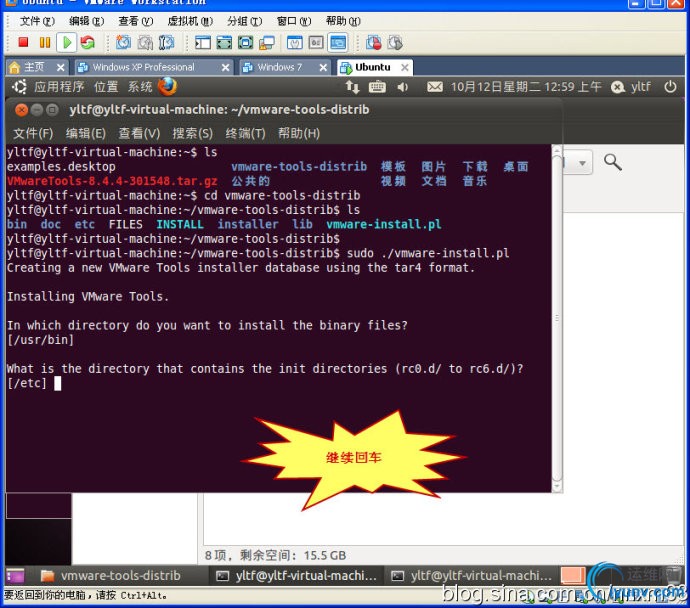Click the terminal vertical scrollbar
The width and height of the screenshot is (690, 608).
[x=557, y=319]
